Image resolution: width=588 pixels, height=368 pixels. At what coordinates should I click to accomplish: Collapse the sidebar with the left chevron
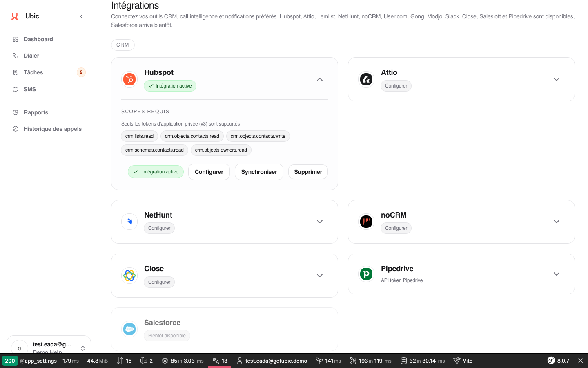81,16
